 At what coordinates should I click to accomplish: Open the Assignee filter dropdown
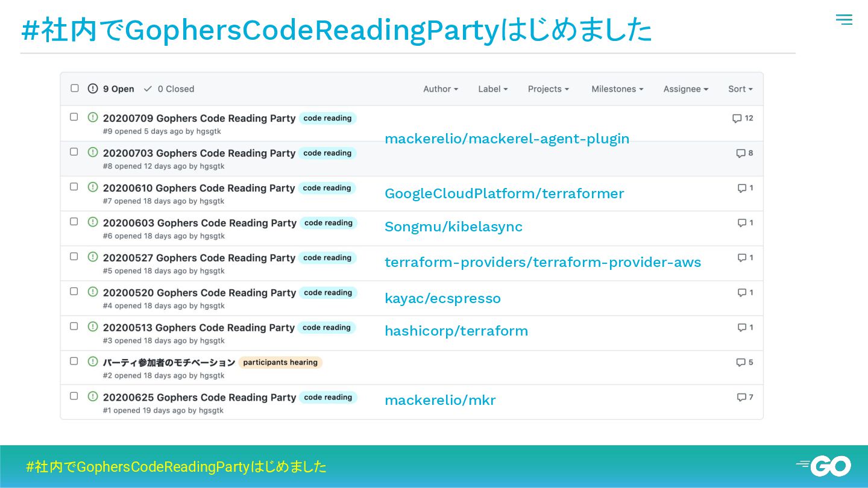point(686,89)
